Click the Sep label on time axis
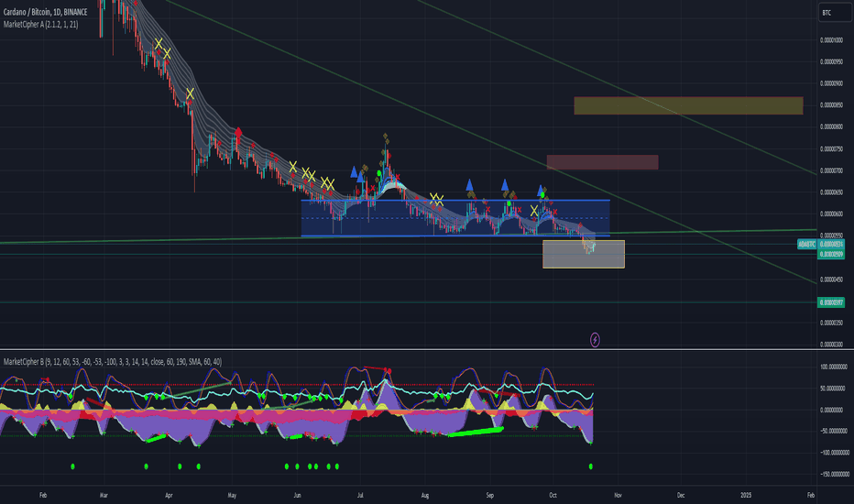The width and height of the screenshot is (854, 504). click(490, 495)
